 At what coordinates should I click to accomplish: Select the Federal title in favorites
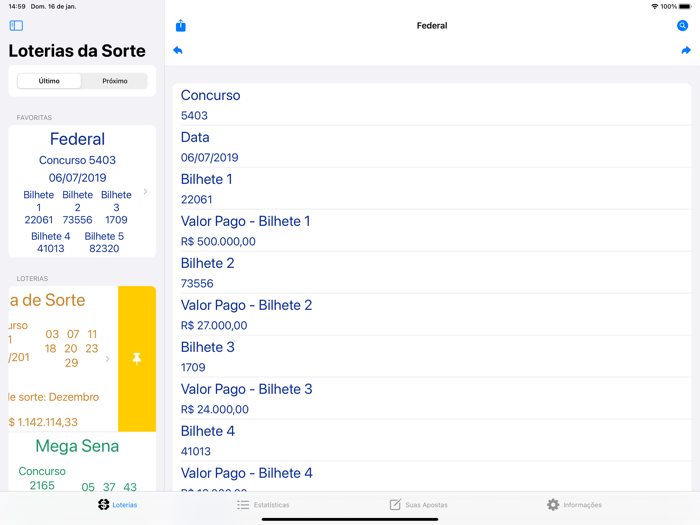[x=77, y=139]
